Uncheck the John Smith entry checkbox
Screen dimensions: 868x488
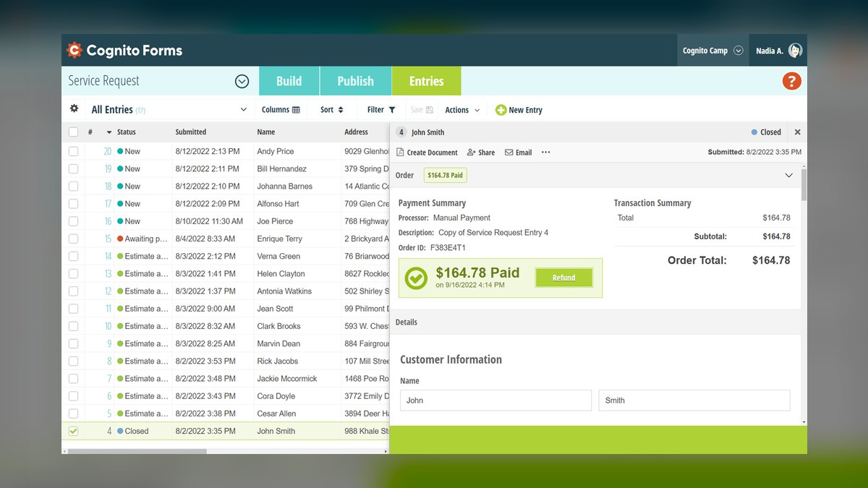(x=73, y=431)
